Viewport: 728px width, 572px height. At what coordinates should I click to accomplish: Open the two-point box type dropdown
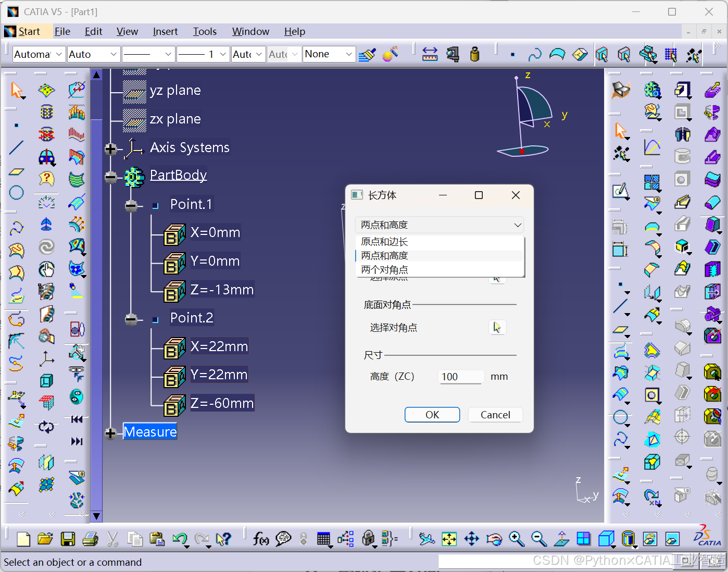pyautogui.click(x=440, y=225)
